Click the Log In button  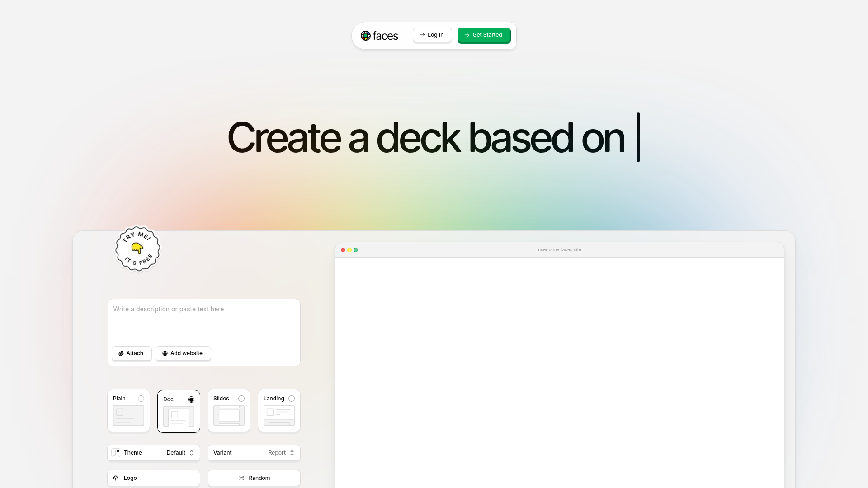coord(432,35)
